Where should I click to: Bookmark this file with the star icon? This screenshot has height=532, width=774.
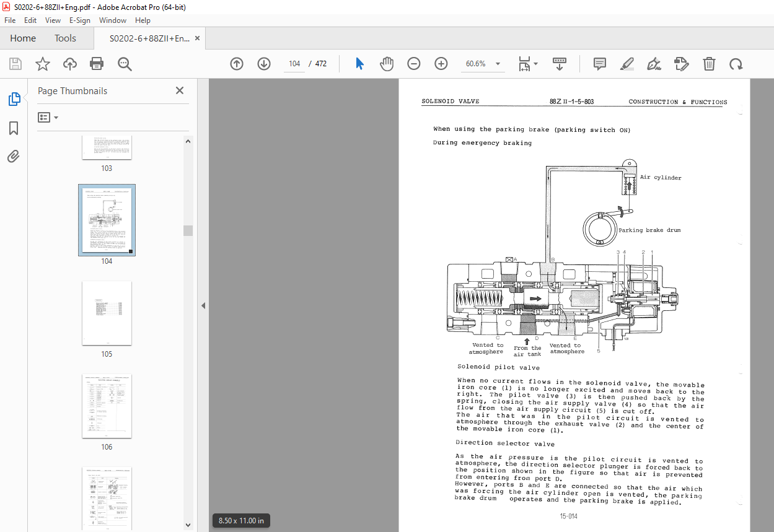(42, 64)
